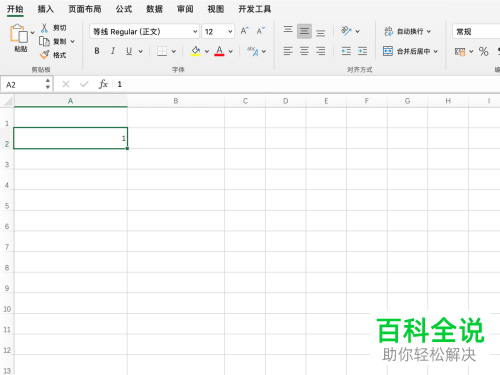Apply percent style format
This screenshot has height=375, width=500.
(x=483, y=51)
